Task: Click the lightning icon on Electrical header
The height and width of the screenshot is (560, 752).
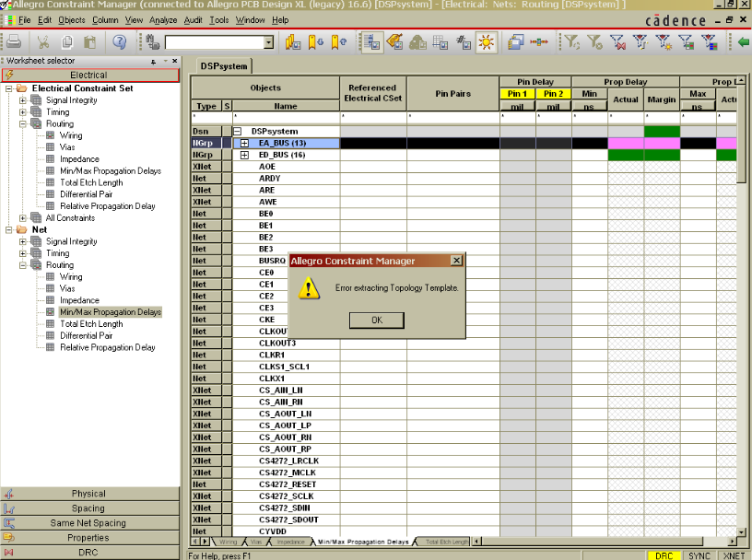Action: (9, 75)
